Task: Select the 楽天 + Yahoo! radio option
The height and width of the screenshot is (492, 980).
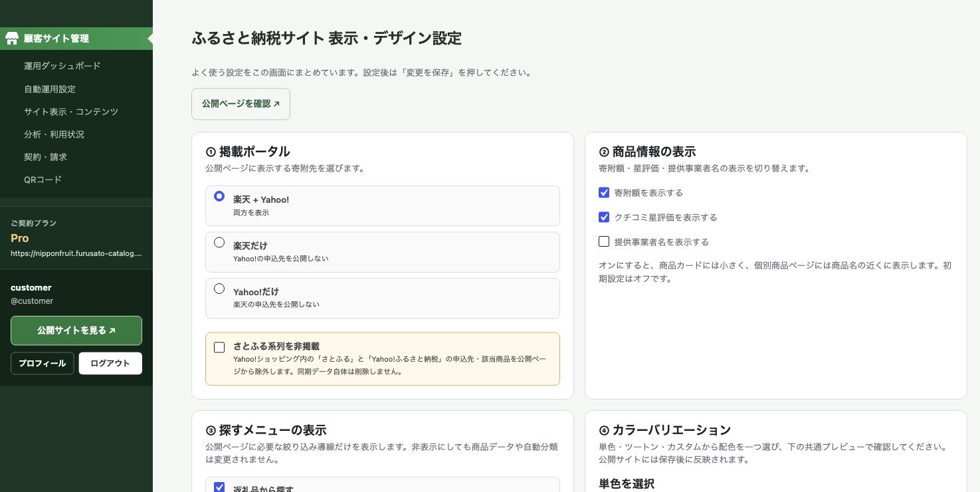Action: (x=219, y=197)
